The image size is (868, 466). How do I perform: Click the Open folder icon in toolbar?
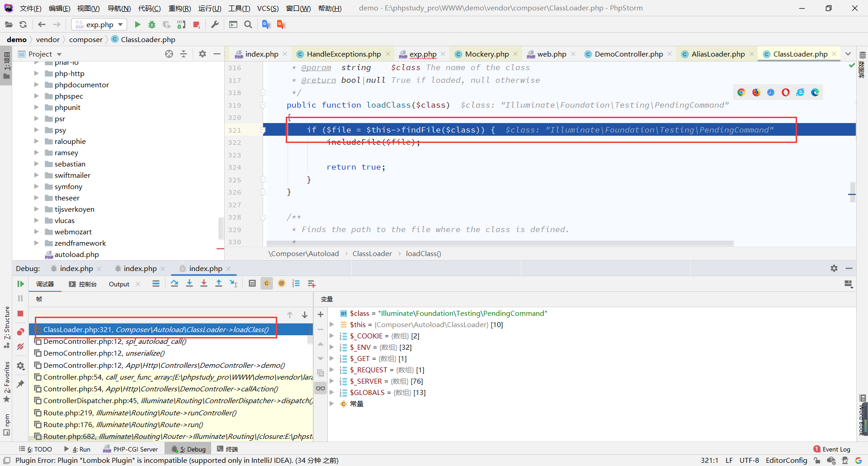tap(9, 24)
